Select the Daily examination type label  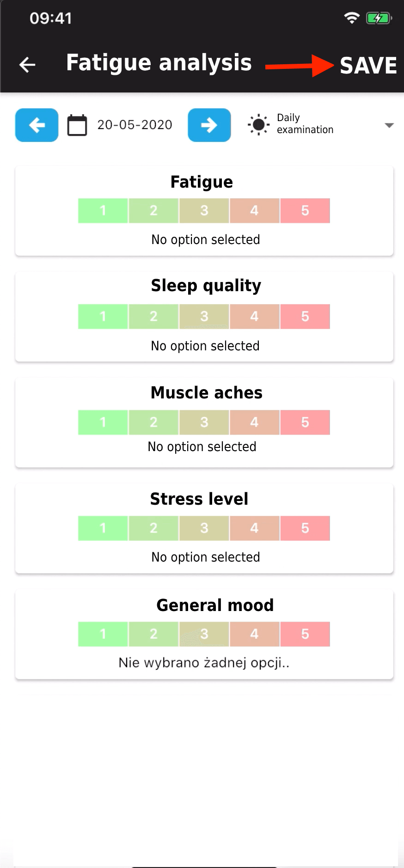tap(305, 124)
